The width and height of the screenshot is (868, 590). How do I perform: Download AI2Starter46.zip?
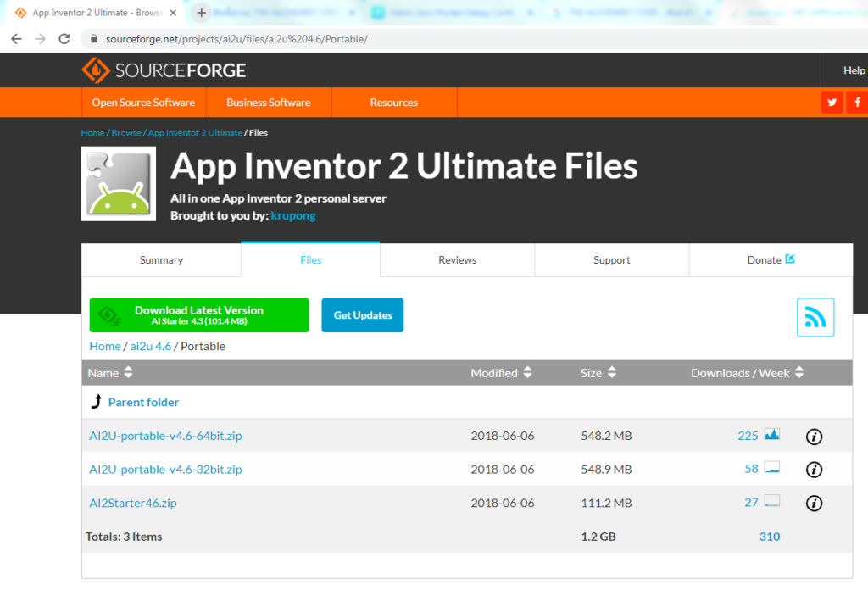[133, 503]
